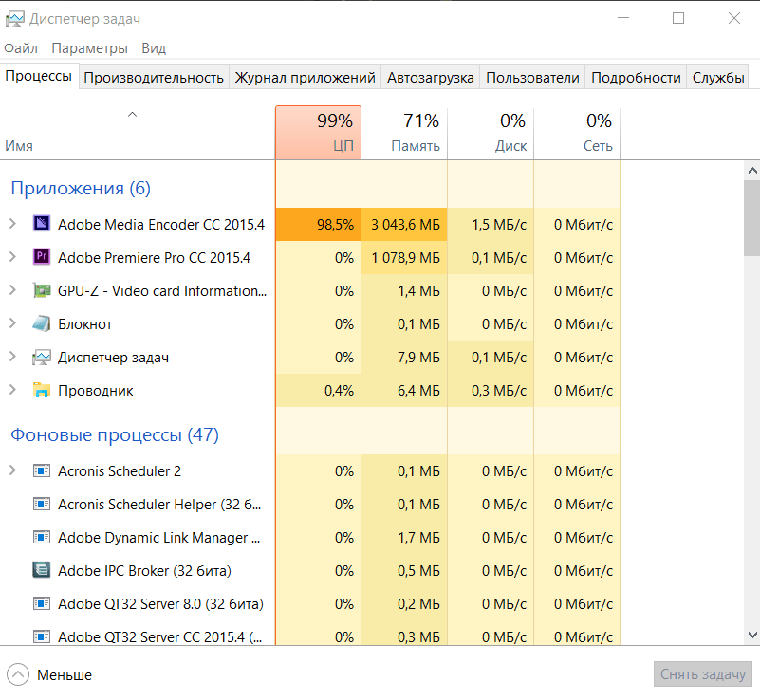Expand the Блокнот process row
This screenshot has width=760, height=700.
(13, 323)
